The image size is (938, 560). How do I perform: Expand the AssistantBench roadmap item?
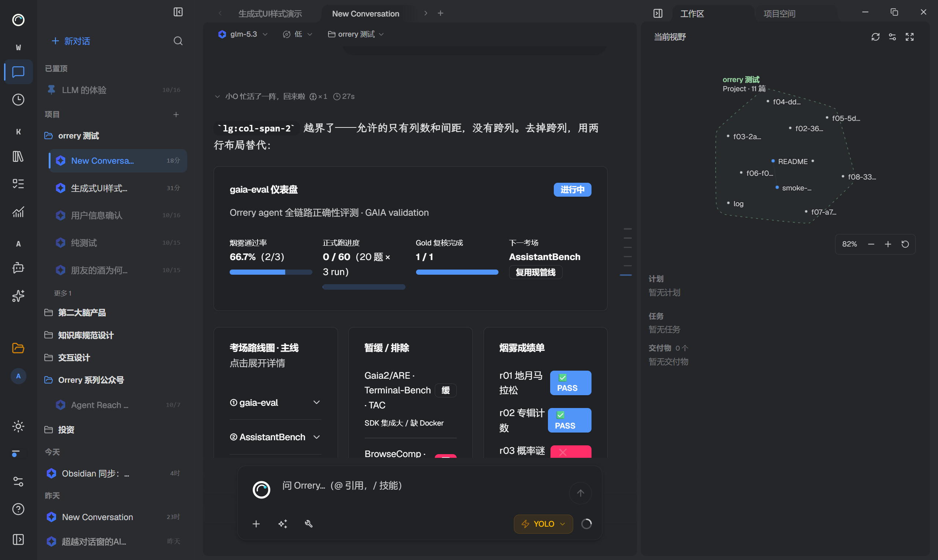[275, 437]
